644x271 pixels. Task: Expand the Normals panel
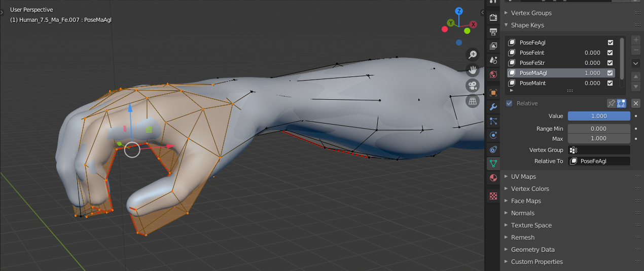(x=522, y=213)
